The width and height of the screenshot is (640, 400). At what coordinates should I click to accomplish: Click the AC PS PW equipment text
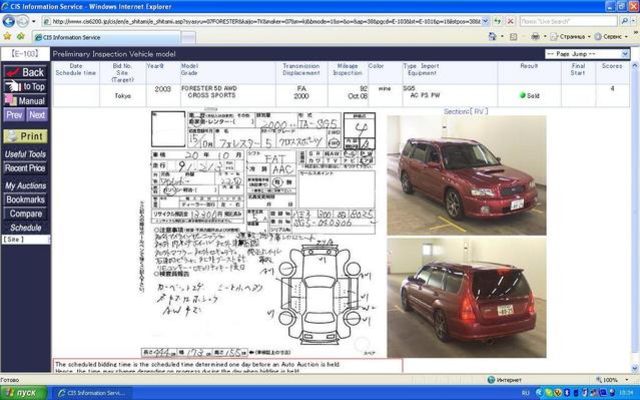point(425,95)
